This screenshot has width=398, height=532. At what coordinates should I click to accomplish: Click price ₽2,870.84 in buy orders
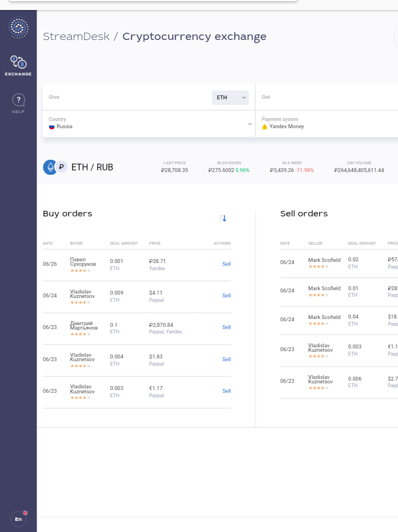[x=161, y=325]
